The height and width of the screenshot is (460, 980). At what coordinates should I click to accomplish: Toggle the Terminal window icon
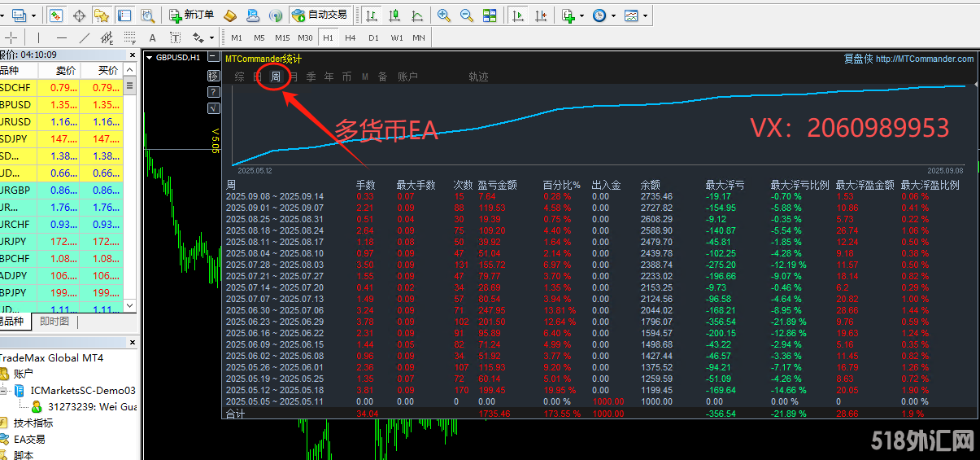click(x=124, y=15)
